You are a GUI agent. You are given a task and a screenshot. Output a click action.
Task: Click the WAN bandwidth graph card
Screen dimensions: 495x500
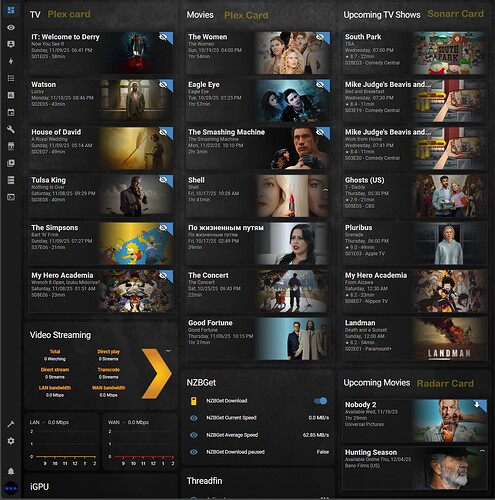pyautogui.click(x=140, y=441)
